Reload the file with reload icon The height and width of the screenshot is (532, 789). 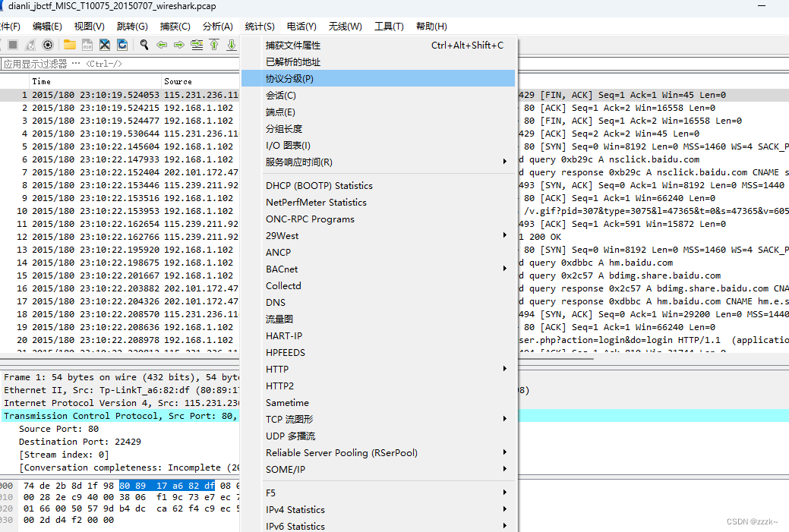[x=123, y=44]
